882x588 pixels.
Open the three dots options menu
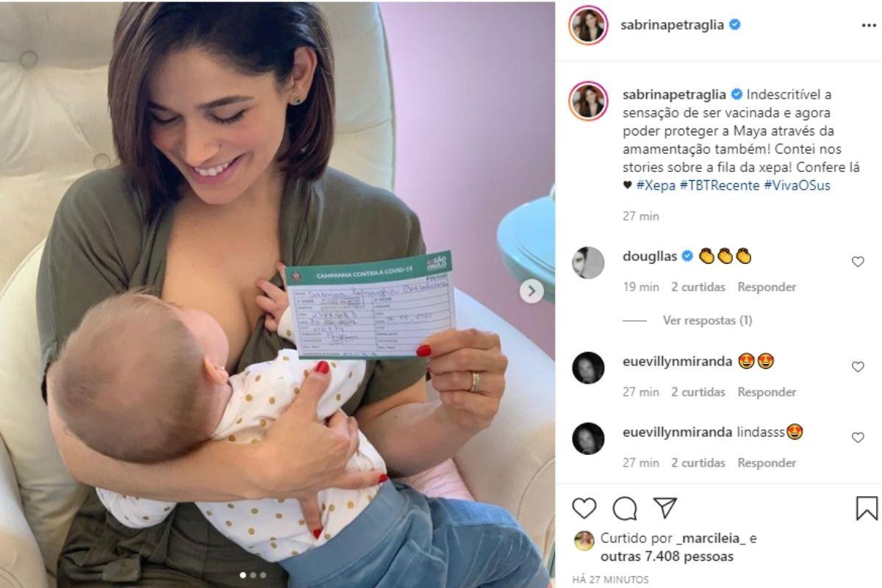[x=869, y=25]
